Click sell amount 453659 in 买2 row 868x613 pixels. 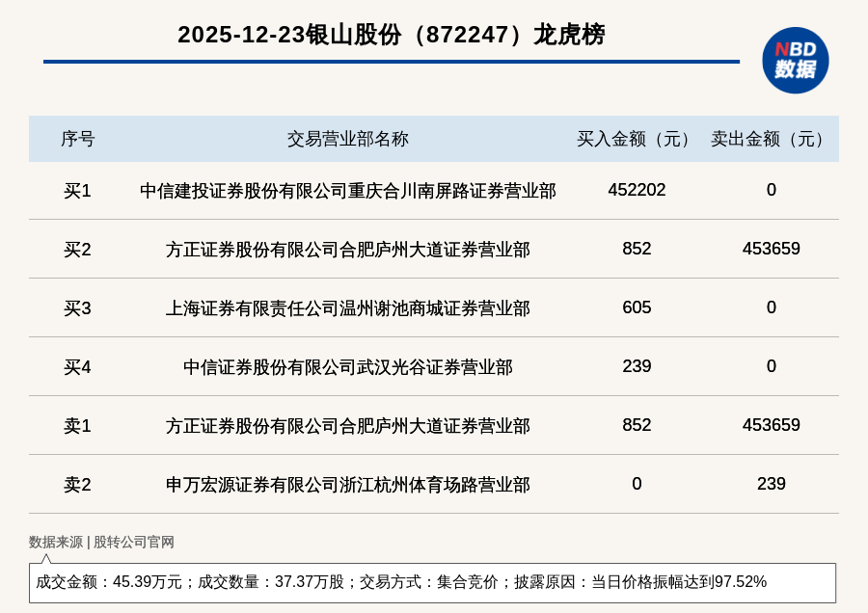tap(771, 249)
